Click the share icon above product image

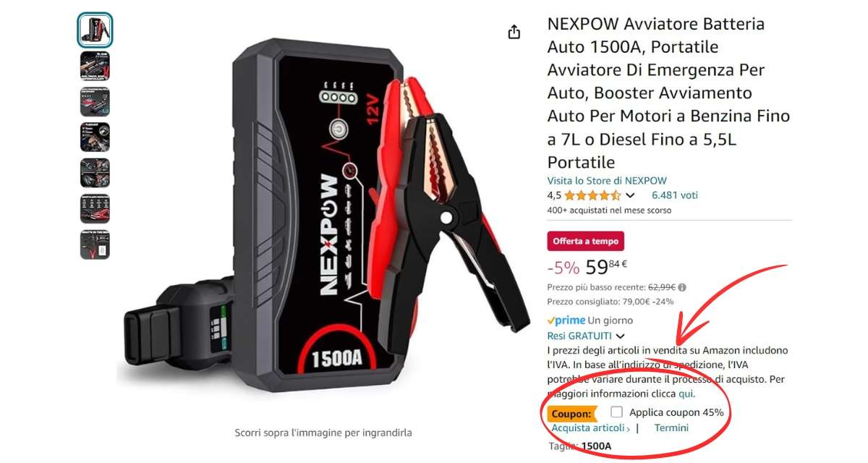(514, 32)
